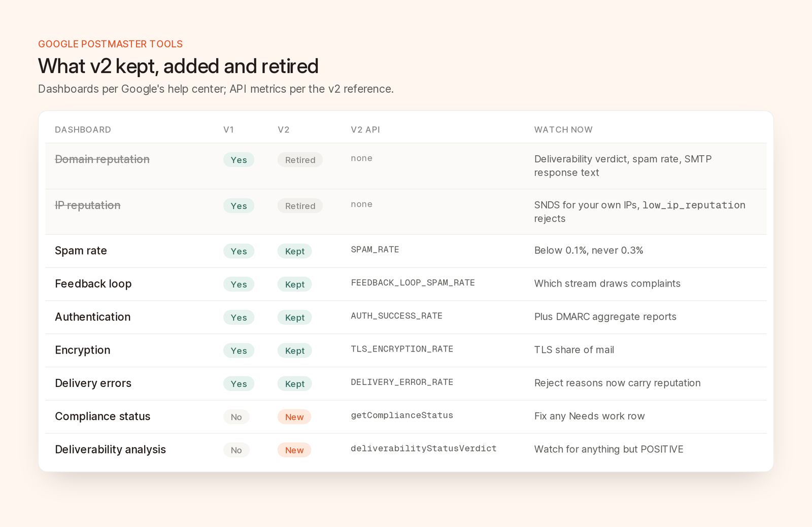The width and height of the screenshot is (812, 527).
Task: Select the Authentication row title
Action: [x=92, y=317]
